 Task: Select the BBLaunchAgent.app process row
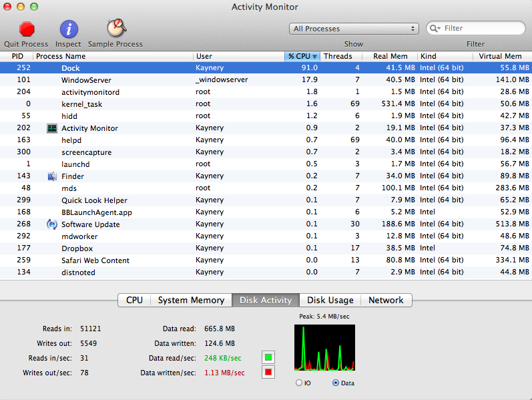coord(266,212)
